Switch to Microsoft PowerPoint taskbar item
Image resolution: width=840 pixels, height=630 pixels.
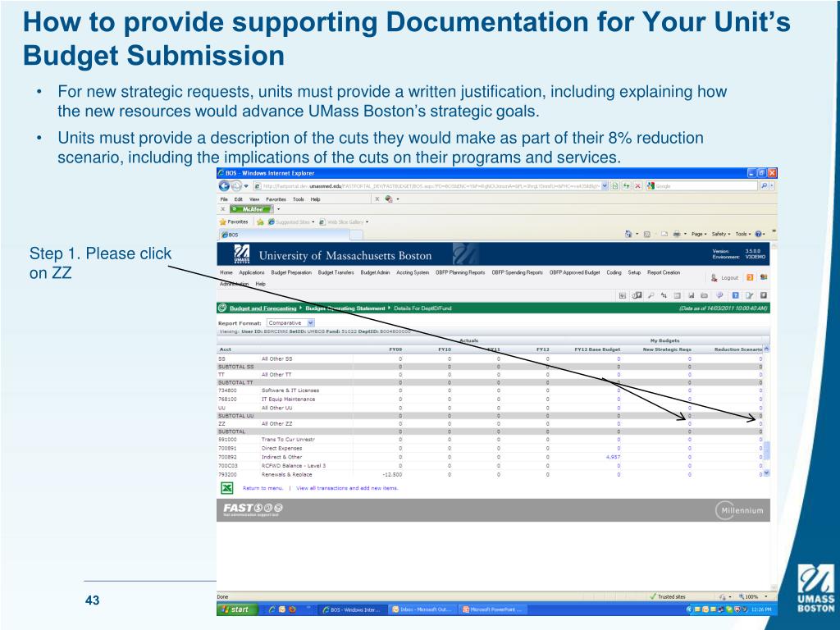click(x=492, y=609)
